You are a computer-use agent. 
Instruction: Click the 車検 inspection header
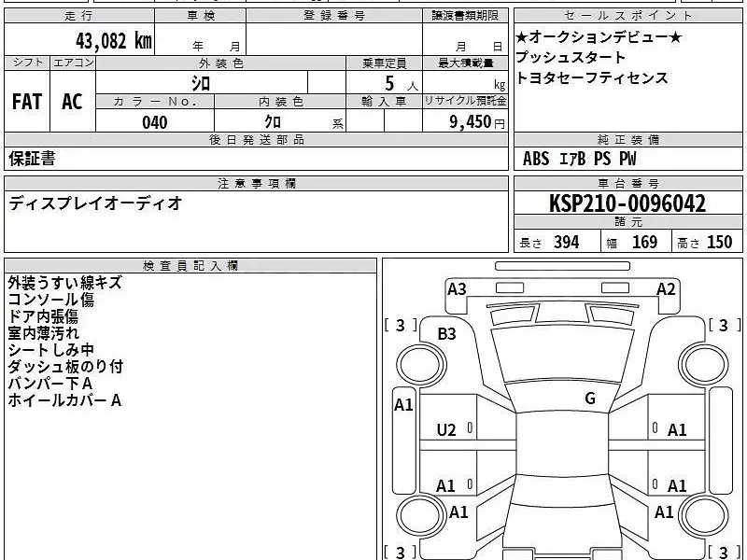201,16
